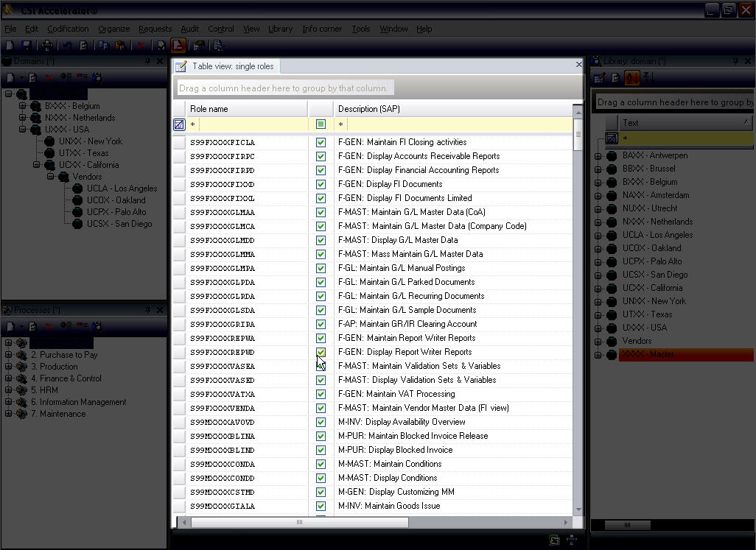The height and width of the screenshot is (550, 756).
Task: Click the Copy list icon in main toolbar
Action: pyautogui.click(x=104, y=46)
